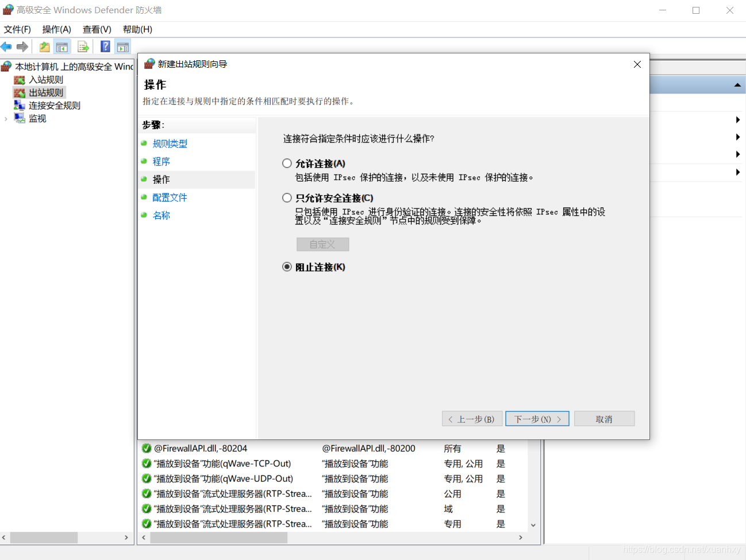This screenshot has width=746, height=560.
Task: Go to Name (名称) wizard step
Action: [x=161, y=215]
